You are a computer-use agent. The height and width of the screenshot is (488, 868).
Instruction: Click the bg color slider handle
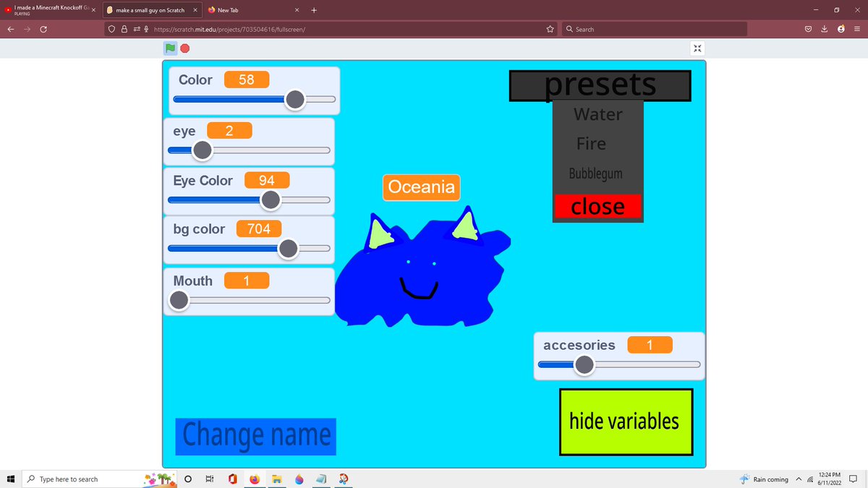(288, 249)
